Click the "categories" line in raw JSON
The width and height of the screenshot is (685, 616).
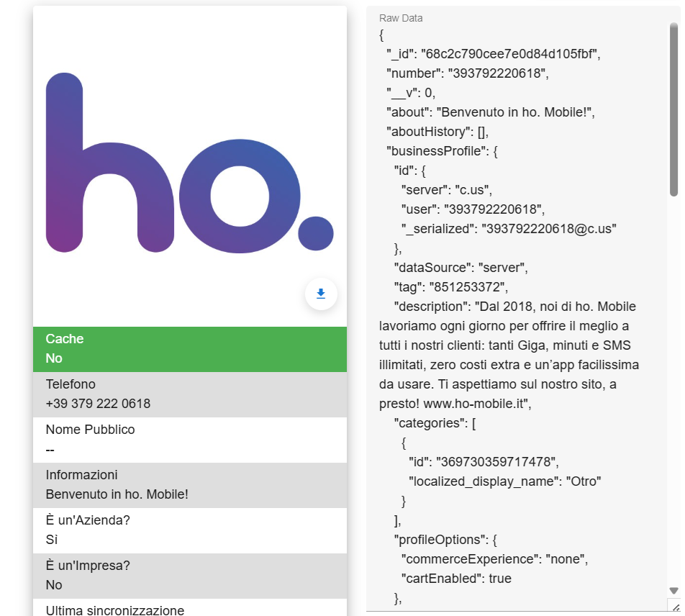[433, 423]
